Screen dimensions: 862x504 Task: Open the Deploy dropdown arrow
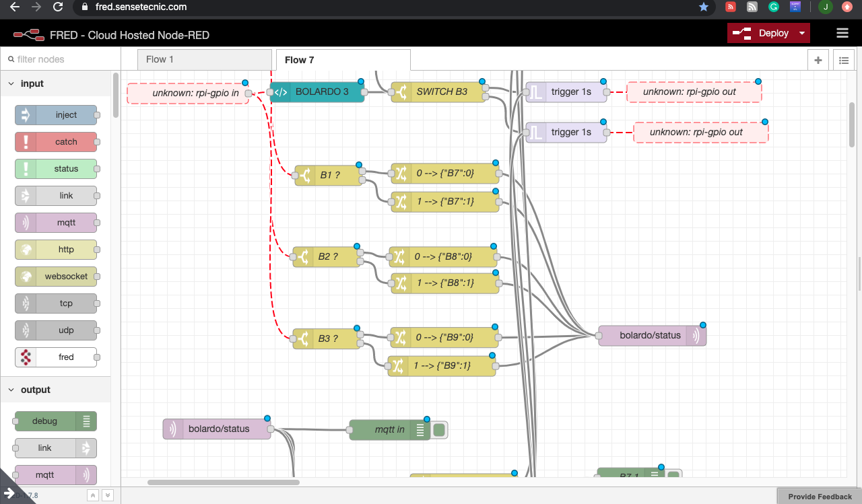pos(801,33)
